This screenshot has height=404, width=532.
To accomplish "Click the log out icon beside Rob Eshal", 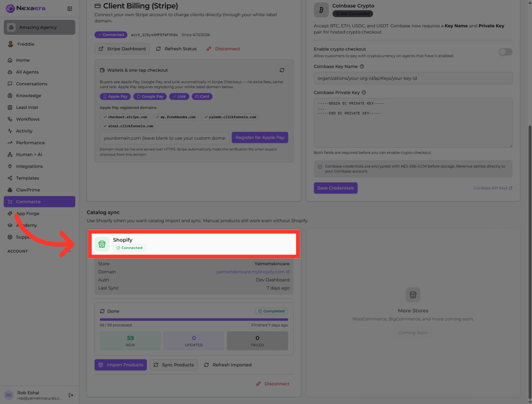I will click(71, 395).
